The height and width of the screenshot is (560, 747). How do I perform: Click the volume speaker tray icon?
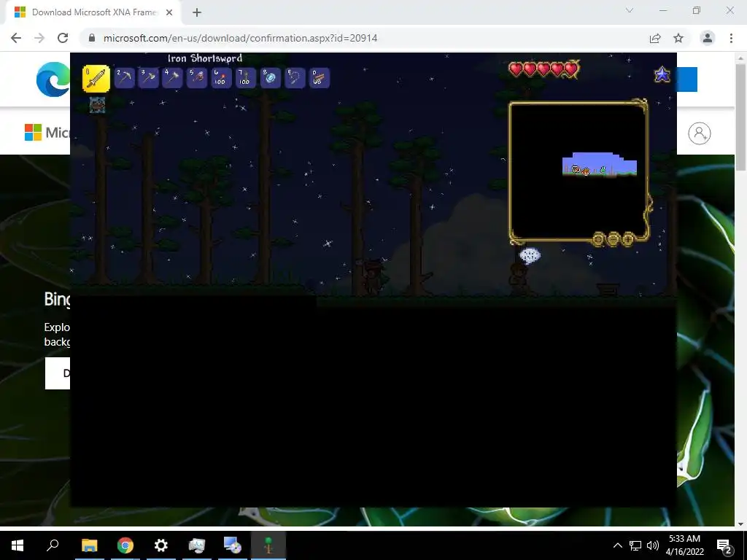click(653, 545)
